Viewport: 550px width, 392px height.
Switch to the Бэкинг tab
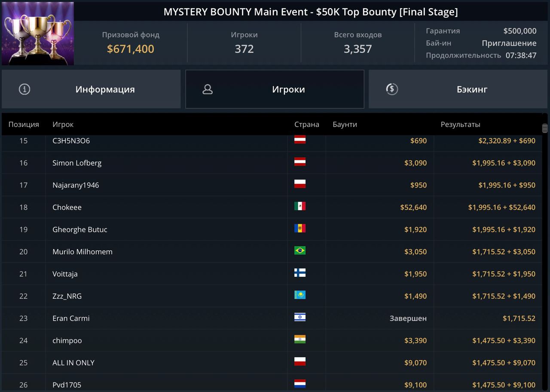pyautogui.click(x=458, y=89)
